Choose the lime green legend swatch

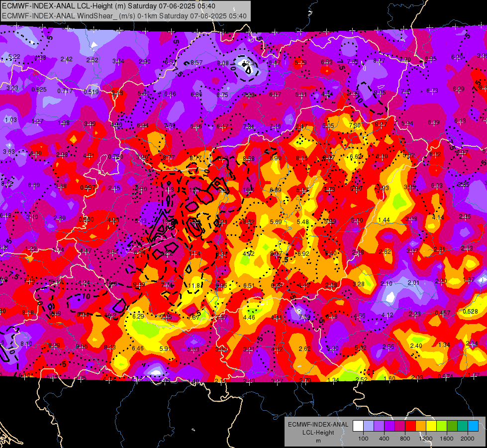(x=442, y=426)
